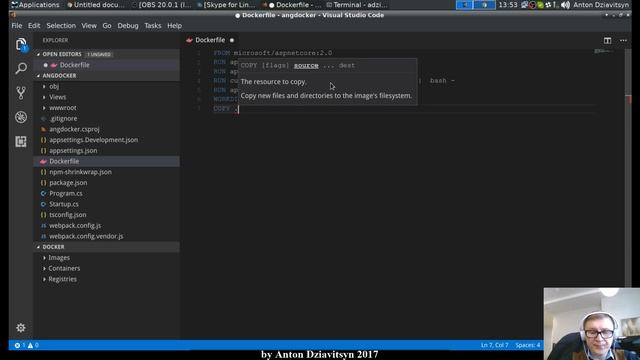The image size is (640, 360).
Task: Open the Go menu
Action: [107, 26]
